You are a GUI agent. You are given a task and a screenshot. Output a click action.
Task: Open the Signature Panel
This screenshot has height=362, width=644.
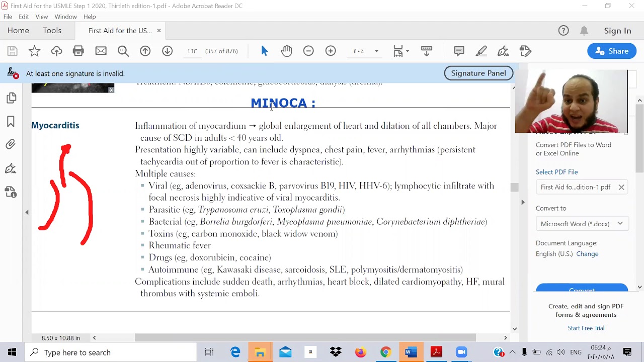[478, 73]
